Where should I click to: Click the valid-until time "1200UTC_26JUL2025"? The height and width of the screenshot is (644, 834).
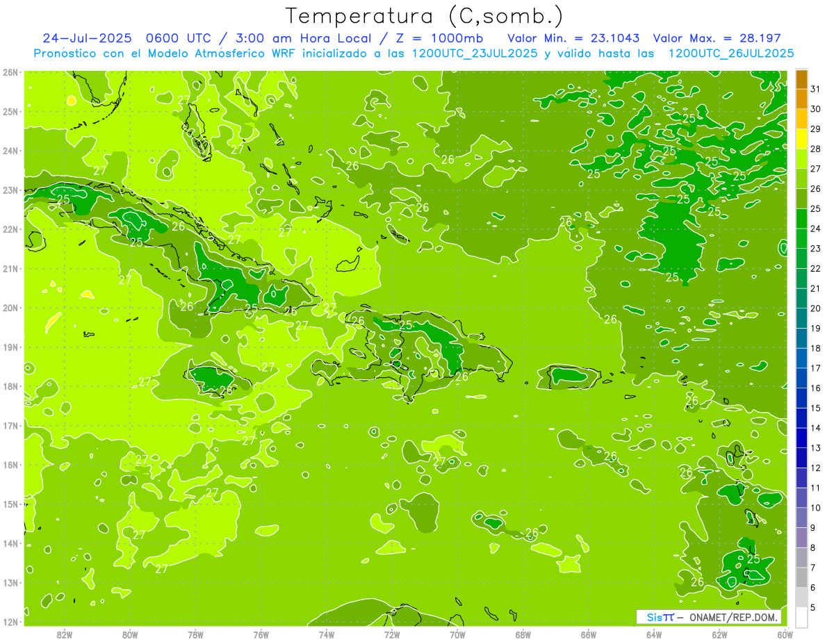pyautogui.click(x=731, y=53)
